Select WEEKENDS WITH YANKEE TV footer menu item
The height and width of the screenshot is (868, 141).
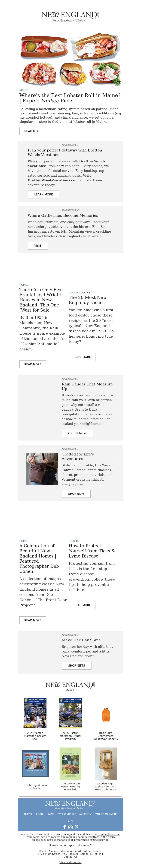point(75,814)
